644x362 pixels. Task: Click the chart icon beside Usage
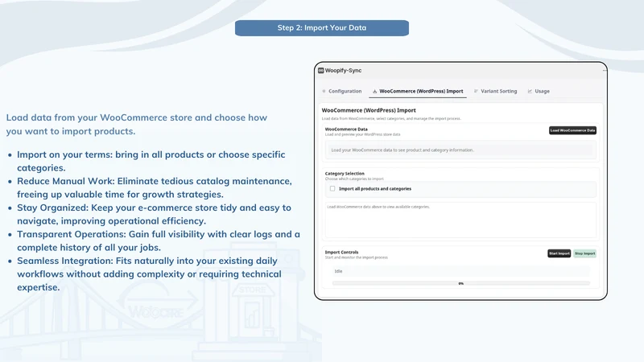(x=530, y=91)
